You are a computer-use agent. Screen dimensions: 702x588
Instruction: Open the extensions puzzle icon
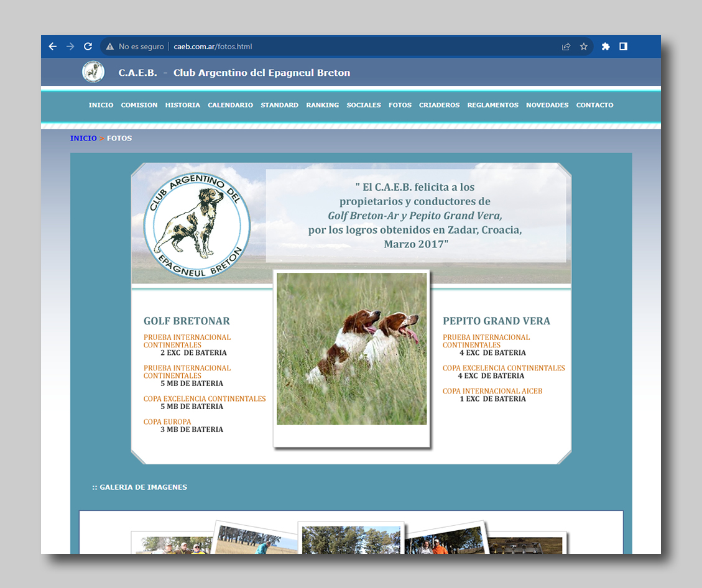click(x=606, y=47)
